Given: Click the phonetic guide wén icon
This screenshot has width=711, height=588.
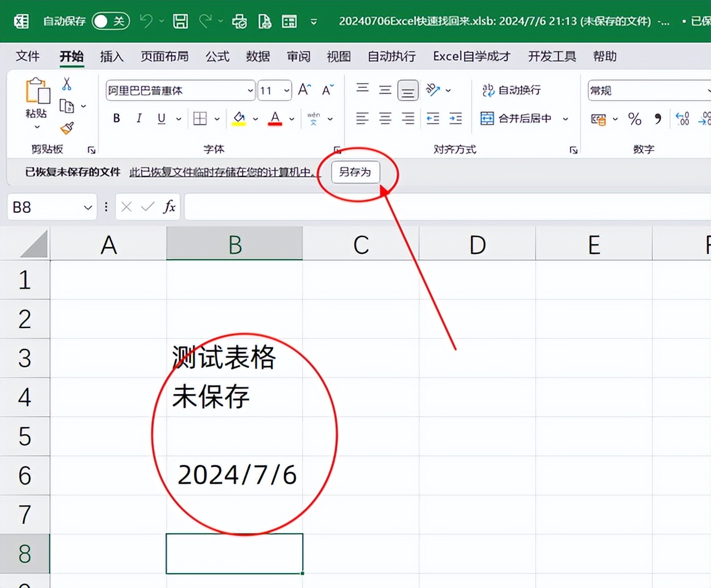Looking at the screenshot, I should pos(314,118).
